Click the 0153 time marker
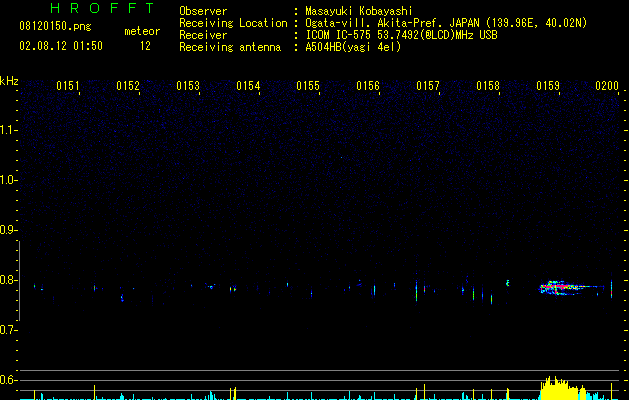Viewport: 629px width, 400px height. point(188,86)
